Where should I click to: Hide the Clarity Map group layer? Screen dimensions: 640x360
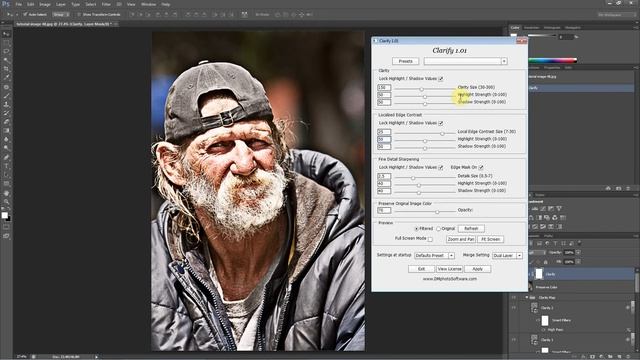coord(514,298)
